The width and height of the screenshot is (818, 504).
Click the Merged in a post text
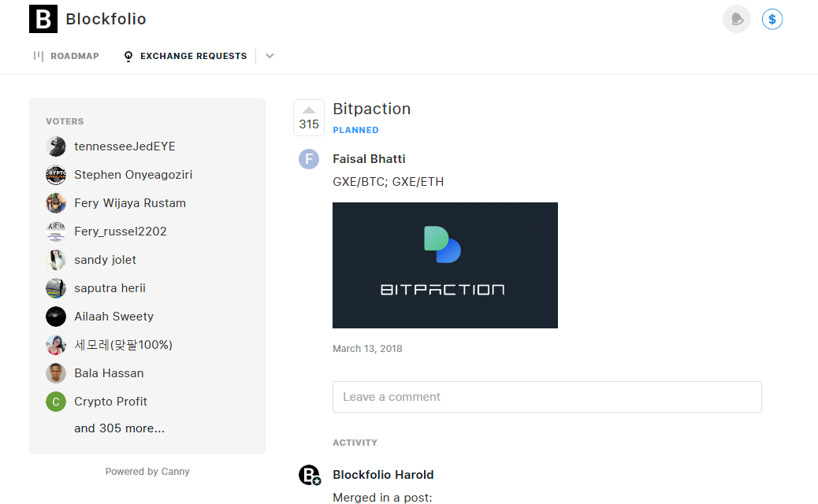(x=383, y=498)
